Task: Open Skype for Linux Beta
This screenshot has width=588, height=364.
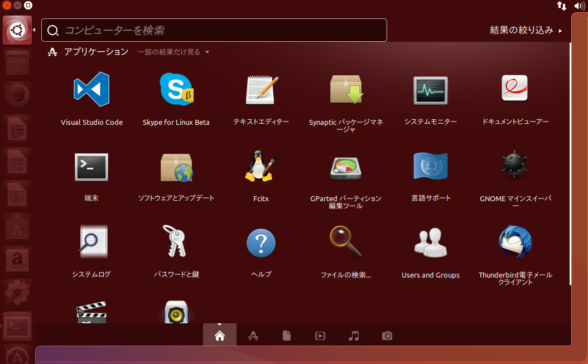Action: tap(176, 90)
